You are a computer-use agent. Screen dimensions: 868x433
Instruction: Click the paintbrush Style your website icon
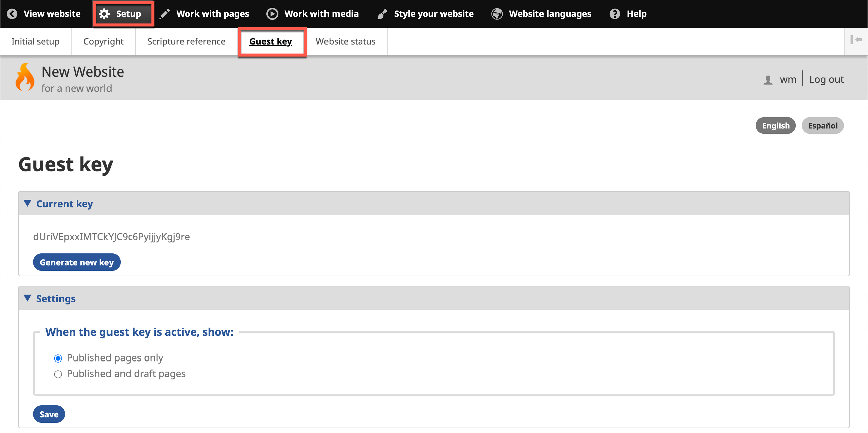[x=382, y=14]
